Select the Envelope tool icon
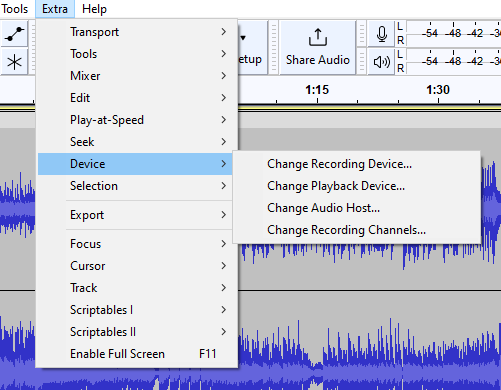This screenshot has height=390, width=501. click(14, 34)
